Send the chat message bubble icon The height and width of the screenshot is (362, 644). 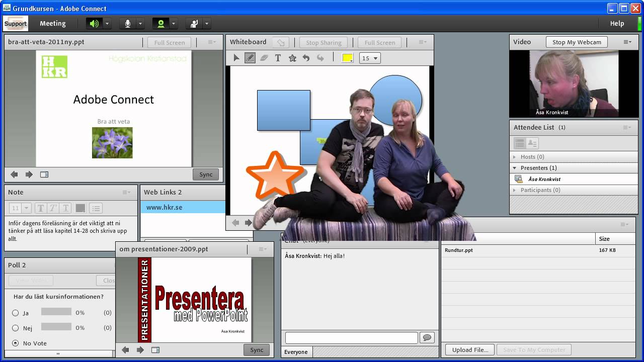[427, 337]
